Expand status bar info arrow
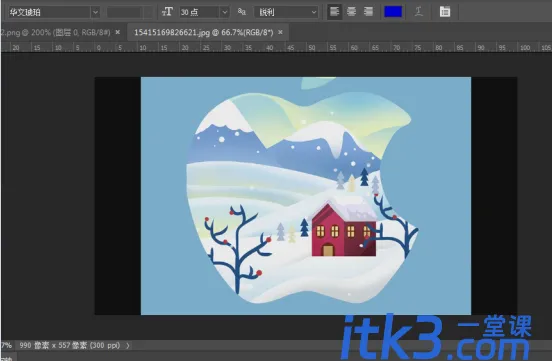The image size is (552, 361). coord(128,346)
